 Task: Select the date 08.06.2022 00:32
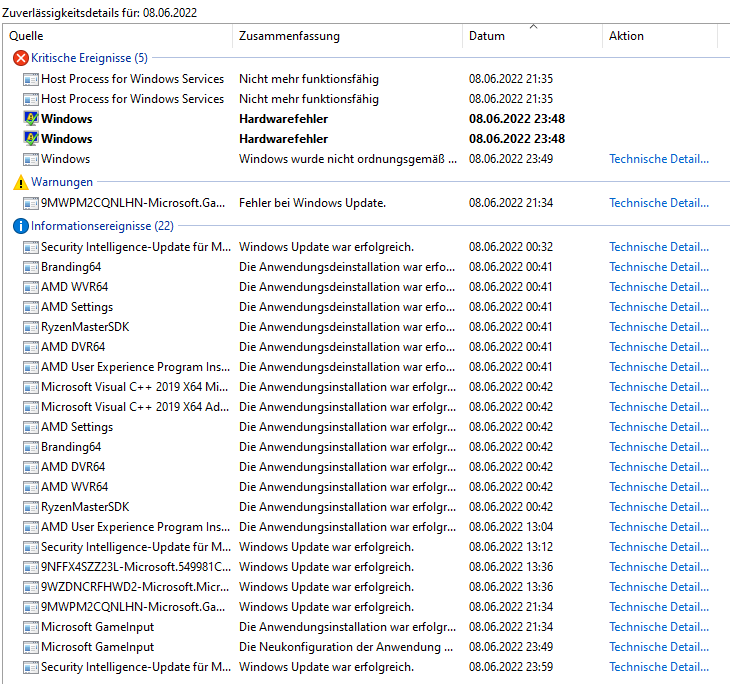511,247
